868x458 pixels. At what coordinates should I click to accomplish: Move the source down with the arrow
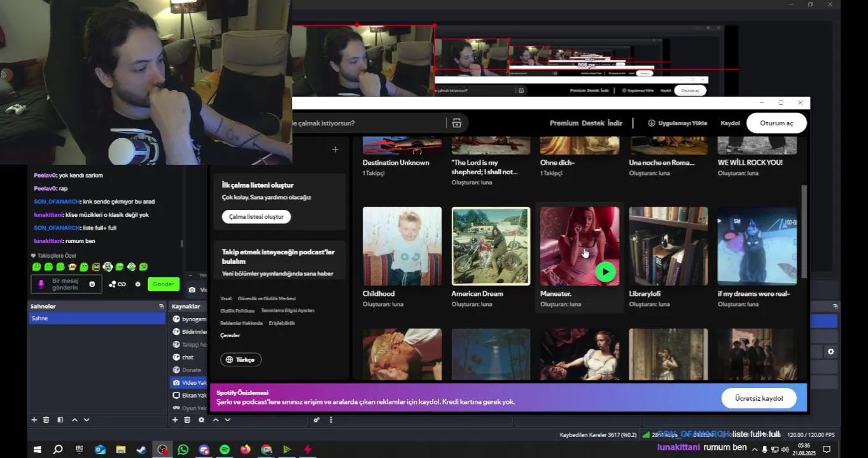point(227,420)
